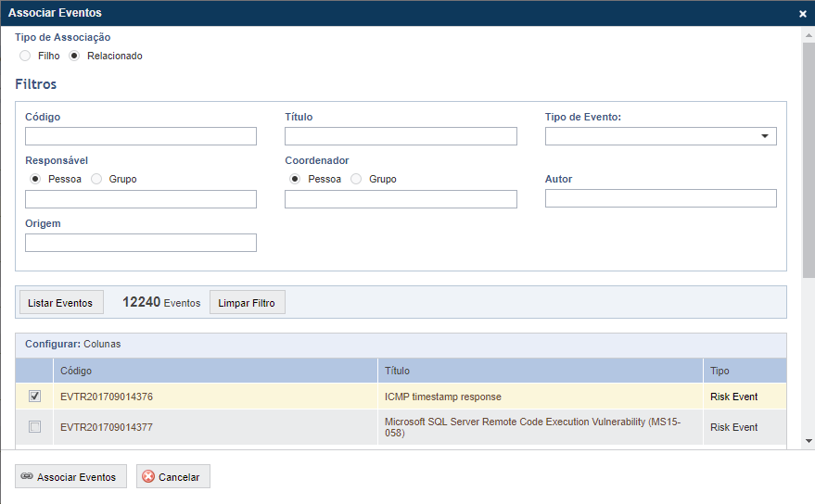Image resolution: width=815 pixels, height=504 pixels.
Task: Click the Coordenador text field
Action: pos(401,199)
